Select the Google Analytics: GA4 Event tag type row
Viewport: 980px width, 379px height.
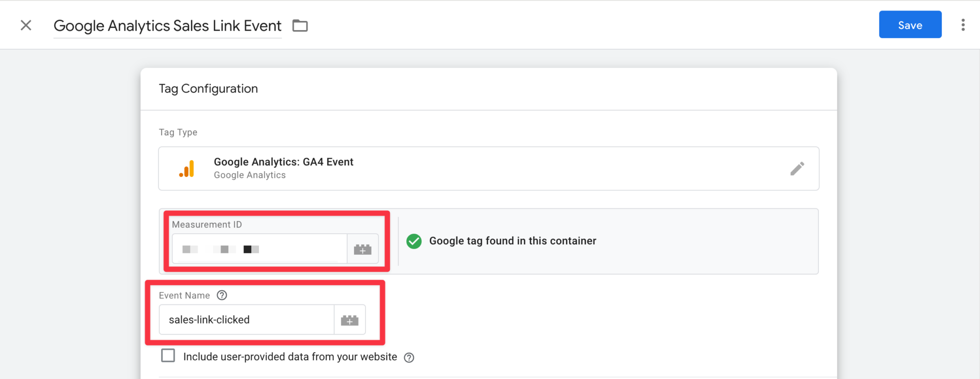pos(489,168)
